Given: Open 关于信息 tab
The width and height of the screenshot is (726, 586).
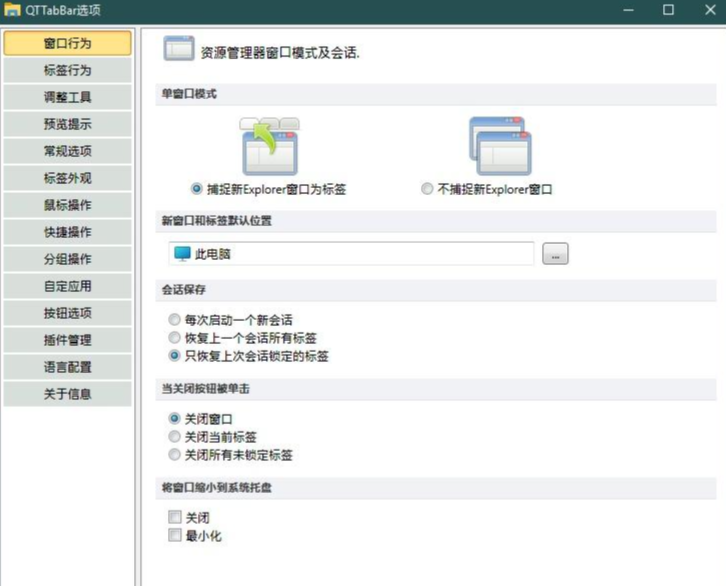Looking at the screenshot, I should click(67, 394).
